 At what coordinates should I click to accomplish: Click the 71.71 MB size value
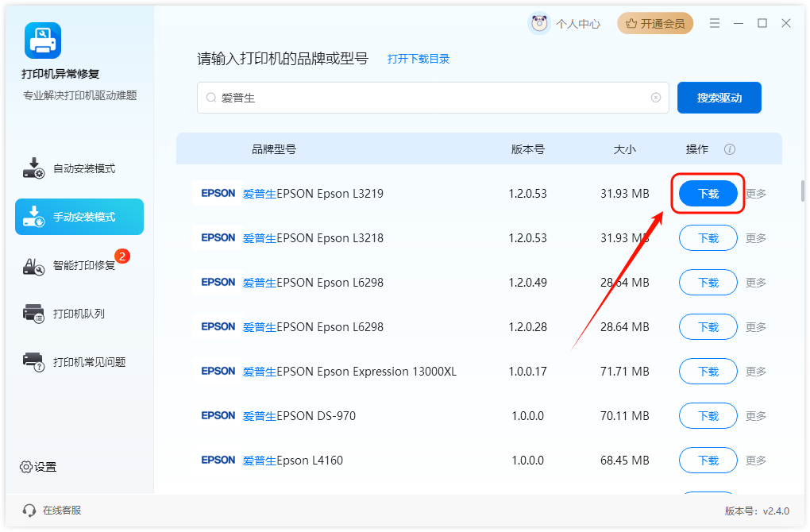624,372
